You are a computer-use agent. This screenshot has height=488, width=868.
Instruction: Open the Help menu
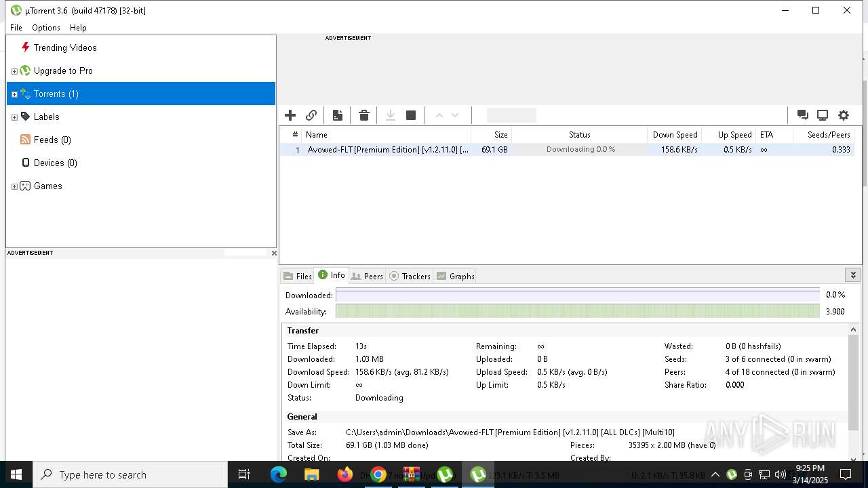pos(78,28)
